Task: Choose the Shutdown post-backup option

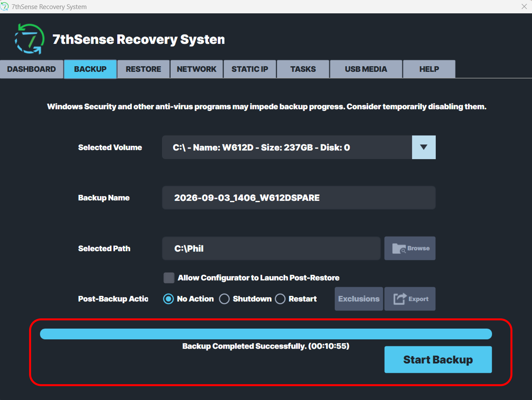Action: click(224, 299)
